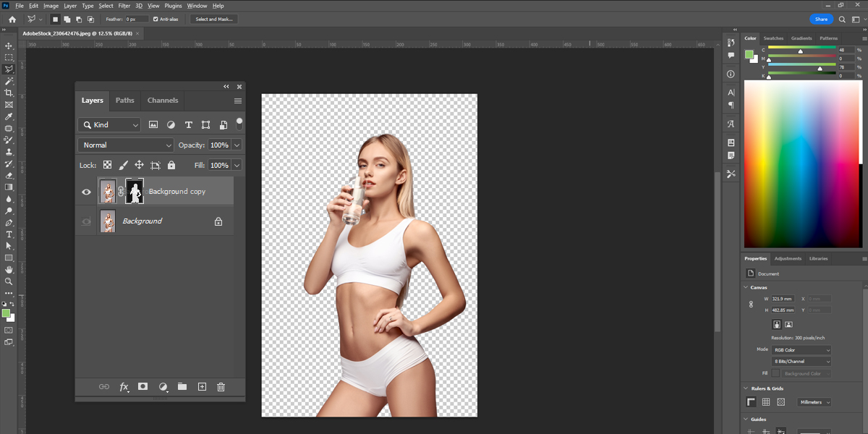Open the Adjustments tab
Image resolution: width=868 pixels, height=434 pixels.
click(x=788, y=258)
